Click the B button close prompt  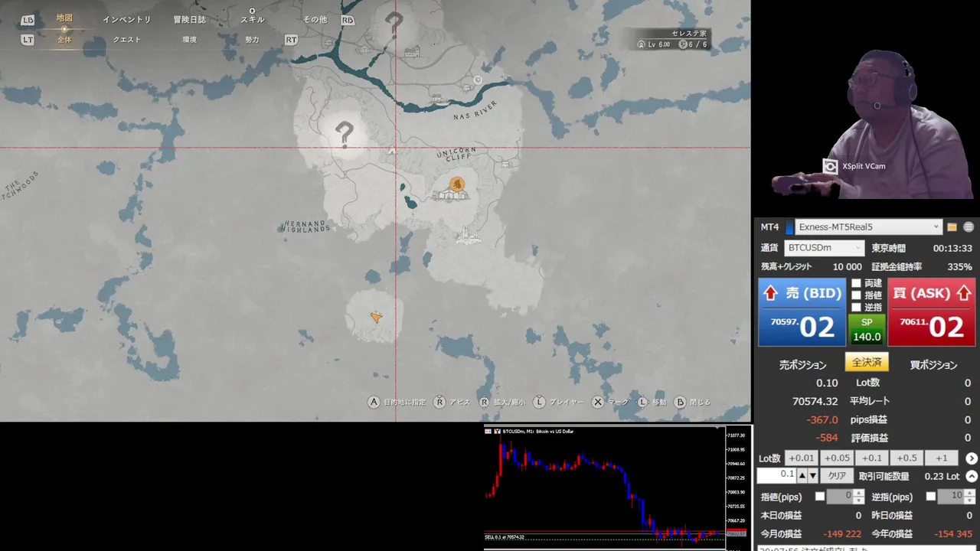click(x=693, y=402)
